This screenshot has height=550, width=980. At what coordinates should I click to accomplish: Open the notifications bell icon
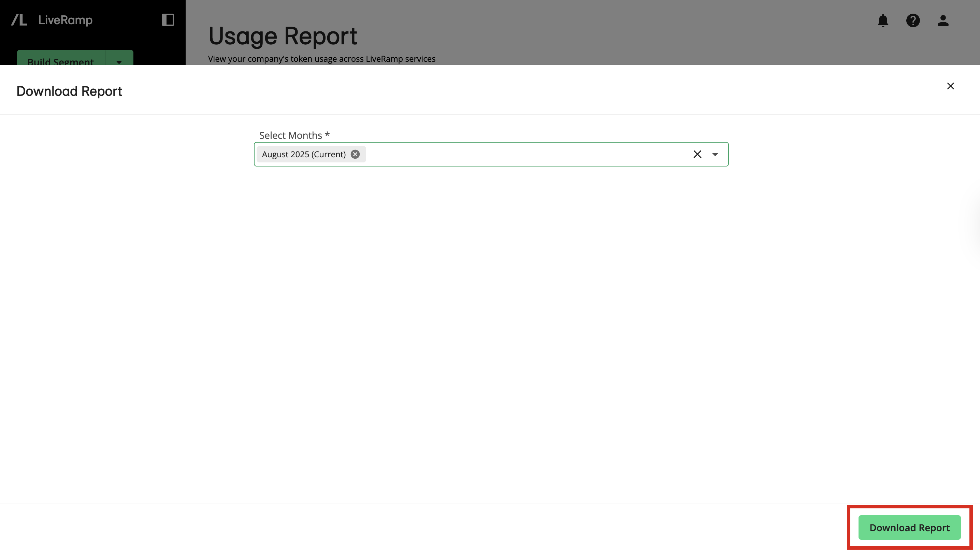(x=883, y=21)
